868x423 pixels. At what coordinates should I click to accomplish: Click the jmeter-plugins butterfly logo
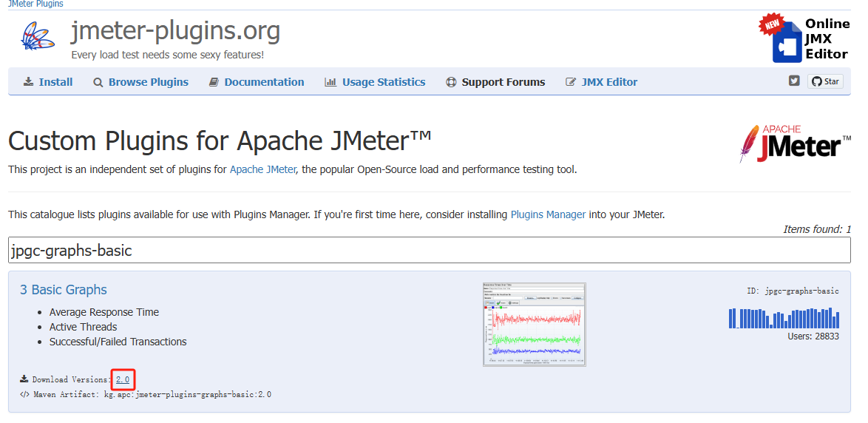(38, 35)
